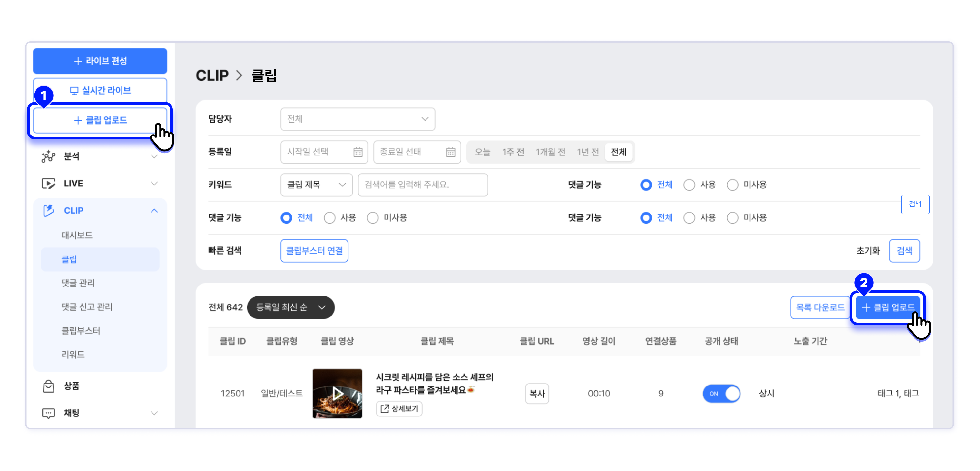Screen dimensions: 980x471
Task: Click 상세보기 for the pasta clip
Action: tap(399, 408)
